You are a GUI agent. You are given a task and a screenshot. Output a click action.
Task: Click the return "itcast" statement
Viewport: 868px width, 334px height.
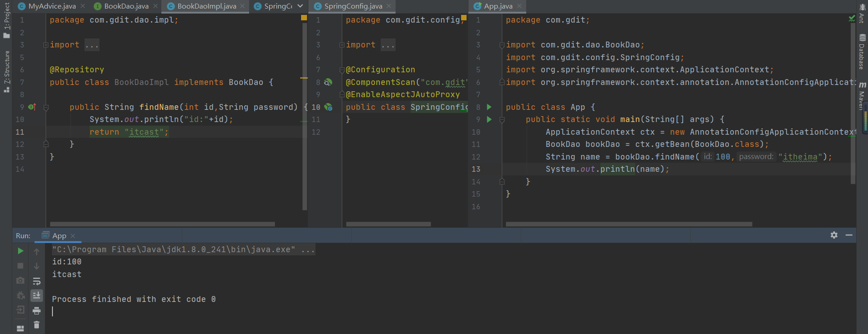pos(129,132)
